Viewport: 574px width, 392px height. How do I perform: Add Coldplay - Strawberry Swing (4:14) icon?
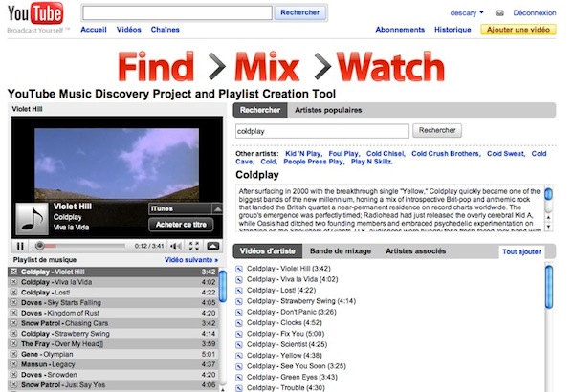pos(239,301)
